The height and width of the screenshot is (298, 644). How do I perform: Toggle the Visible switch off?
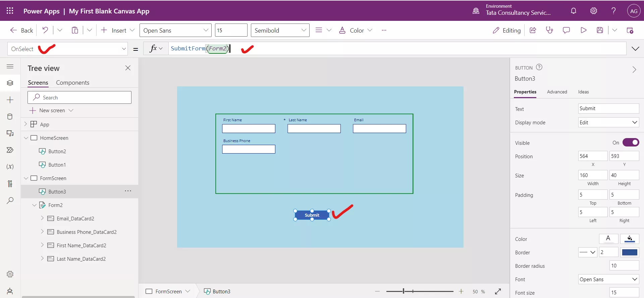coord(631,142)
